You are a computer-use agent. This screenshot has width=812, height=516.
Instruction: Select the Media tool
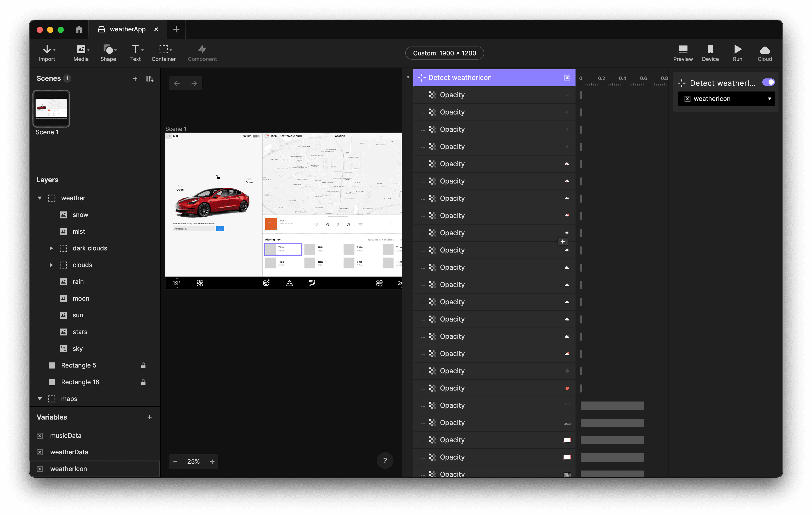[x=81, y=53]
